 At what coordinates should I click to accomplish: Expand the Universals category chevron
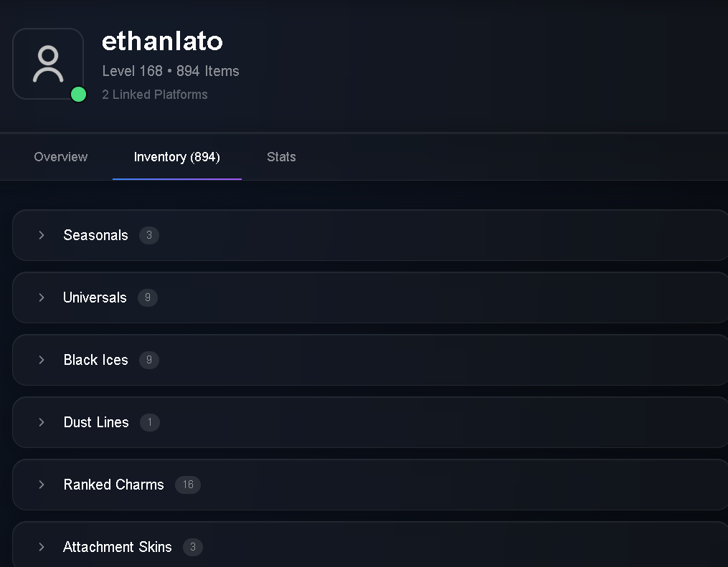[42, 297]
